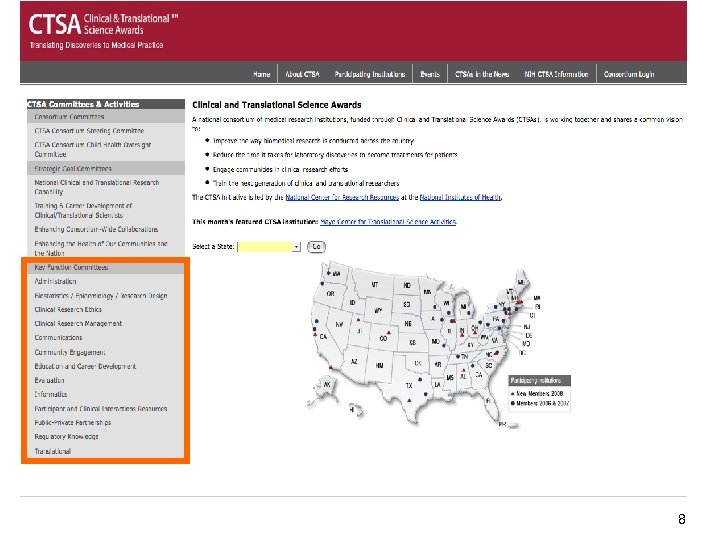The width and height of the screenshot is (720, 540).
Task: Select Colorado (CO) on the map
Action: (383, 338)
